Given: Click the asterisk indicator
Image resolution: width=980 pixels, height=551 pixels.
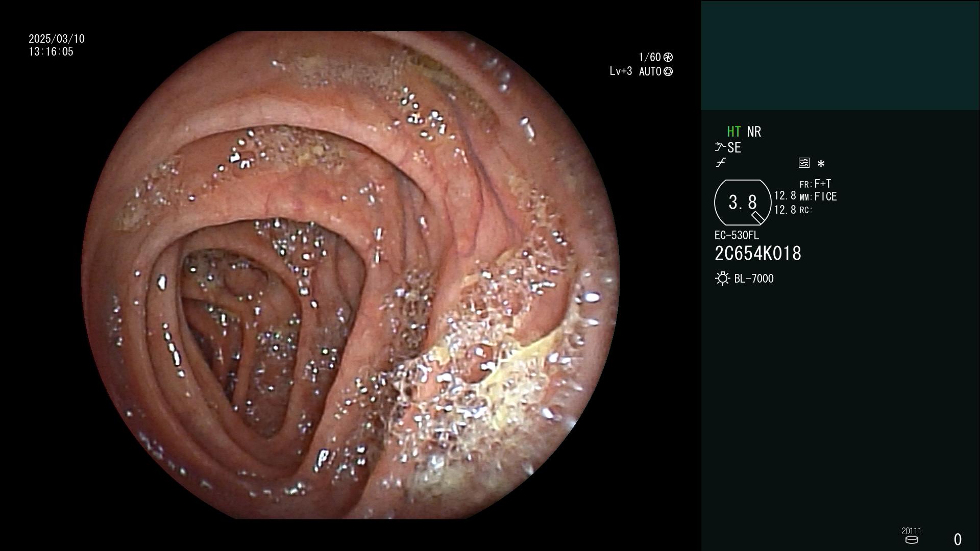Looking at the screenshot, I should coord(821,164).
